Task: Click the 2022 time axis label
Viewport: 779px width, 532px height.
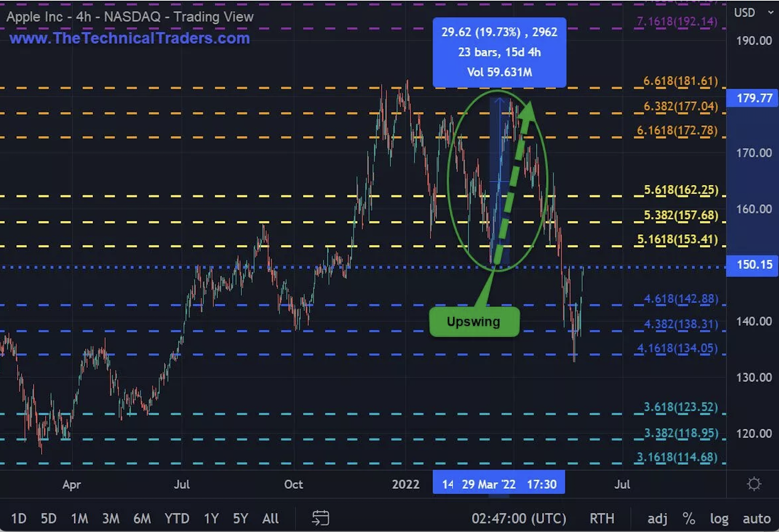Action: coord(405,484)
